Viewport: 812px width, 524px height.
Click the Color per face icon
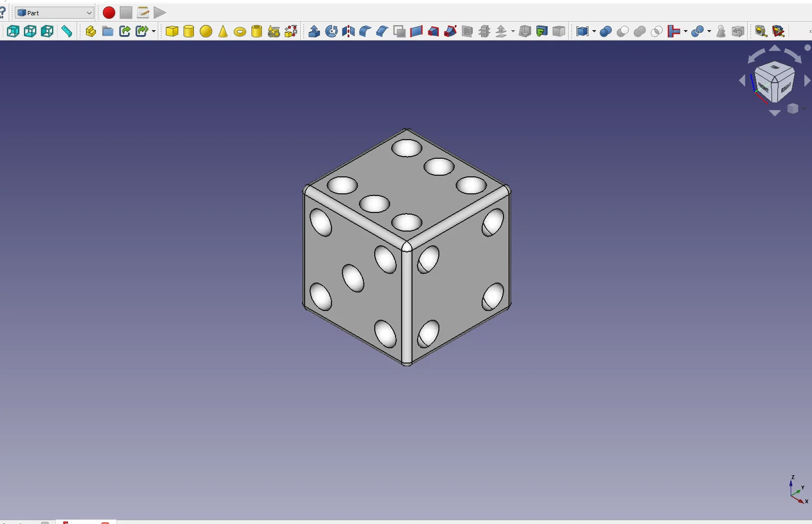559,31
